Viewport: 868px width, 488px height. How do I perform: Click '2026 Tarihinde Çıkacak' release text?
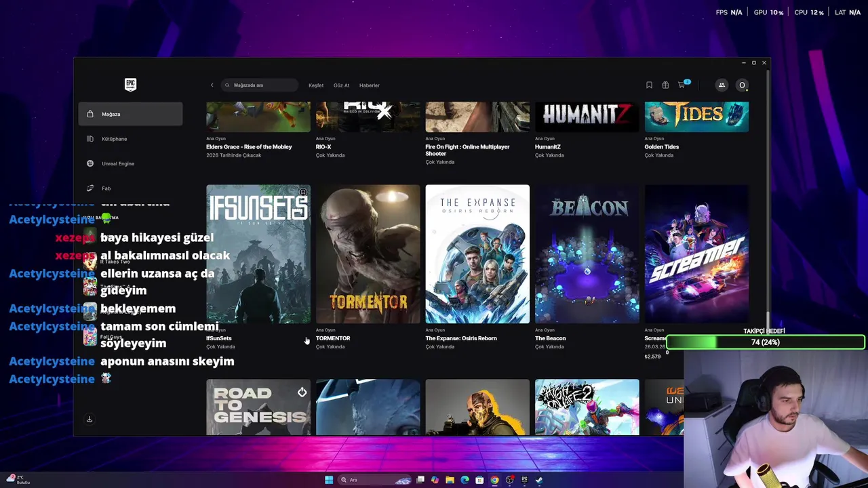point(233,155)
